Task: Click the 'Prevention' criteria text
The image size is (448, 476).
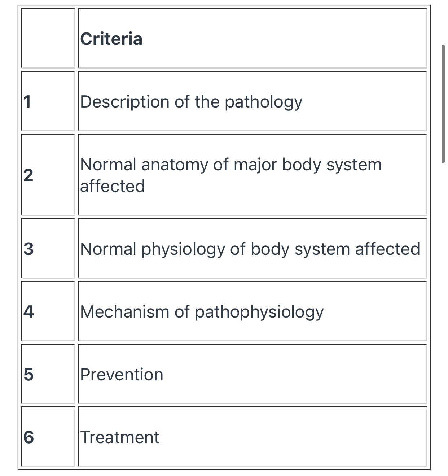Action: (x=122, y=375)
